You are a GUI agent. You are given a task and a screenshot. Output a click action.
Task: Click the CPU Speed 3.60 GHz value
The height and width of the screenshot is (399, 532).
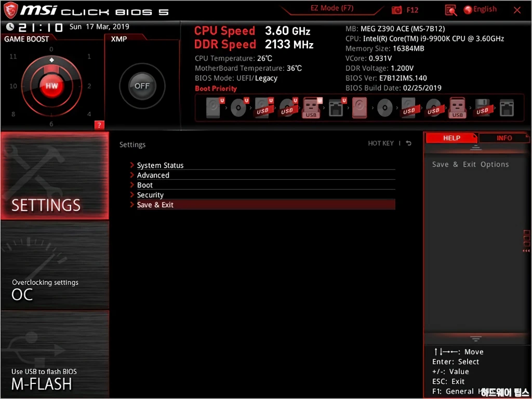tap(288, 31)
